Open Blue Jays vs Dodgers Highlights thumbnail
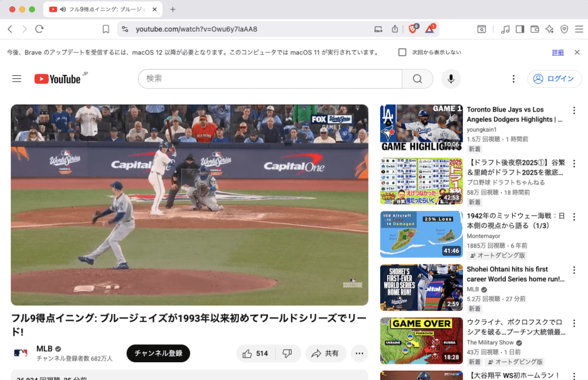588x380 pixels. coord(421,128)
